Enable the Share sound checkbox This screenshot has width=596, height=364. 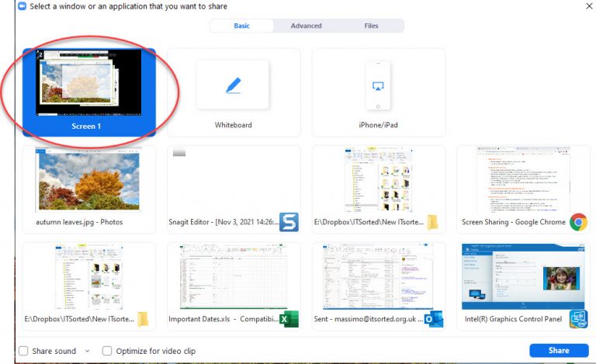click(23, 351)
